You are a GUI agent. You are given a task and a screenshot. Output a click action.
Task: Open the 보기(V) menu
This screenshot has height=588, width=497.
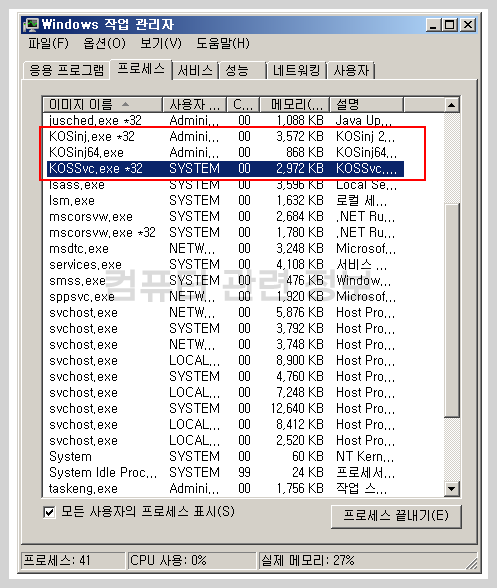161,44
